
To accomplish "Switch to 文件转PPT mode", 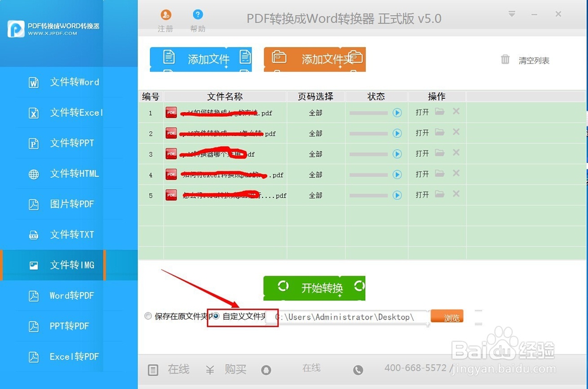I will pos(69,143).
